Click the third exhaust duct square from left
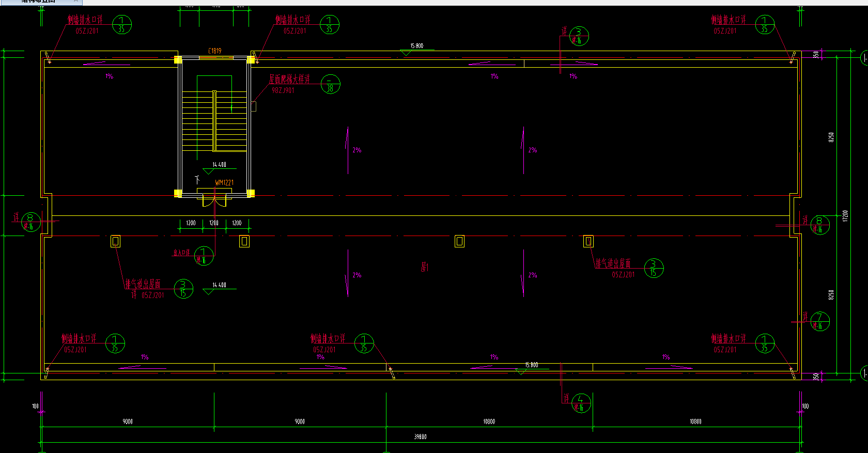 coord(459,241)
